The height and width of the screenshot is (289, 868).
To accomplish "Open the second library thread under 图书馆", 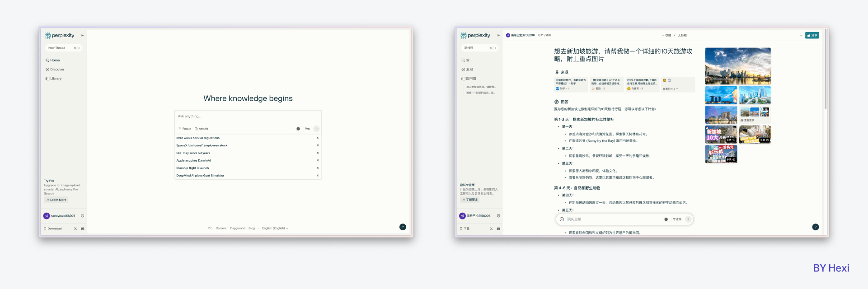I will coord(481,93).
